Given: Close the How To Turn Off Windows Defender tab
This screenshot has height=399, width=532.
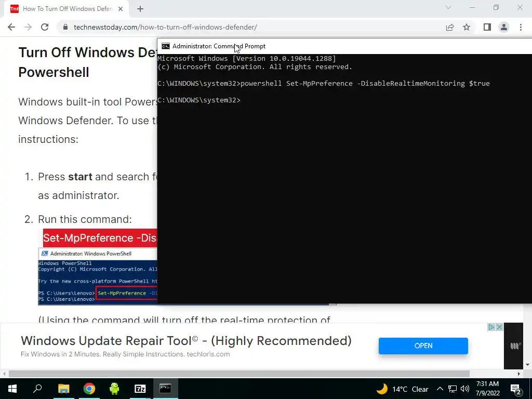Looking at the screenshot, I should click(x=121, y=9).
